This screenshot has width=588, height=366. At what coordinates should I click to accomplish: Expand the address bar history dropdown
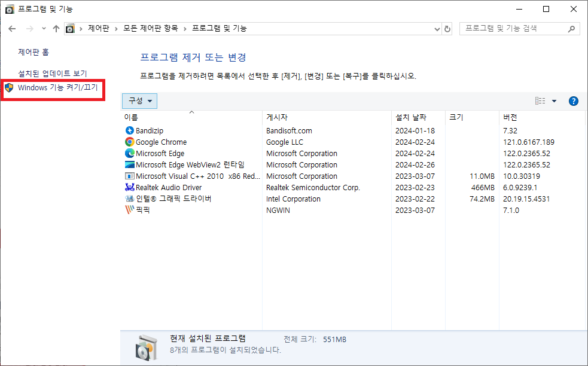point(437,29)
